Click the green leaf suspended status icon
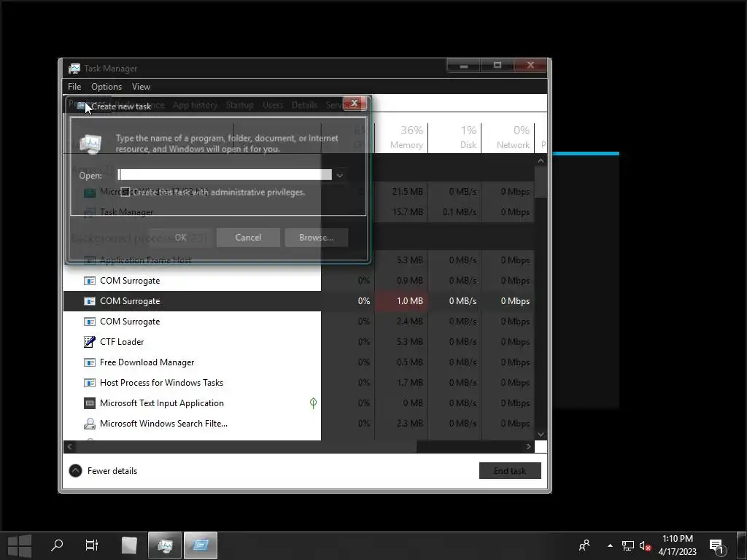Viewport: 747px width, 560px height. (313, 403)
